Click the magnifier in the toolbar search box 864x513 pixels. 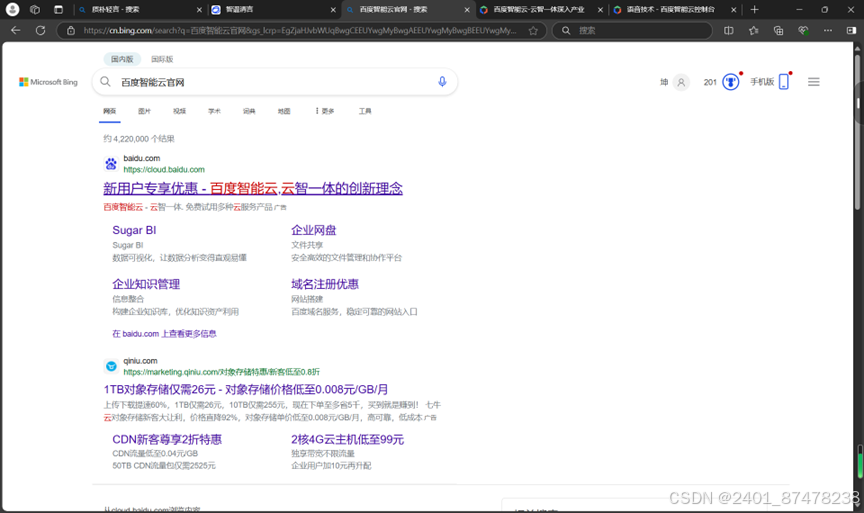click(x=566, y=31)
